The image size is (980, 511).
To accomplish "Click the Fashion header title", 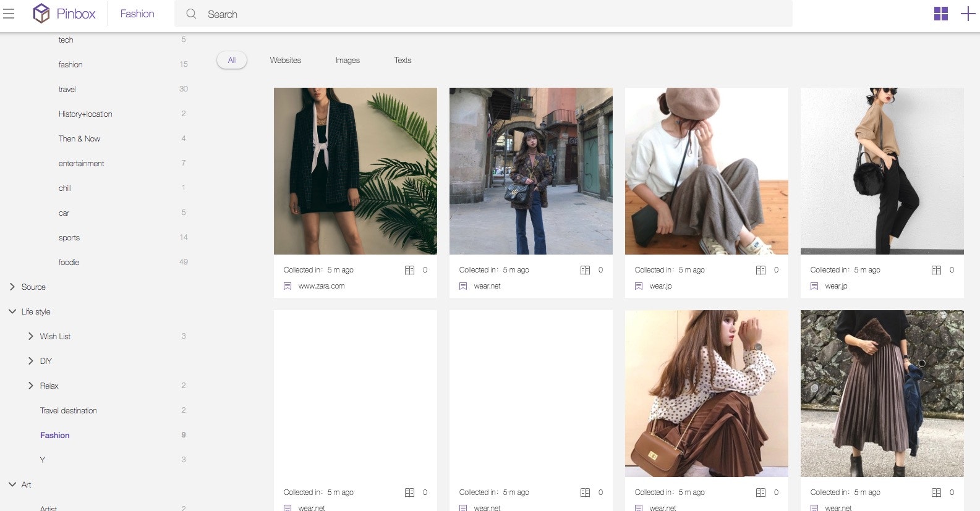I will click(x=137, y=14).
